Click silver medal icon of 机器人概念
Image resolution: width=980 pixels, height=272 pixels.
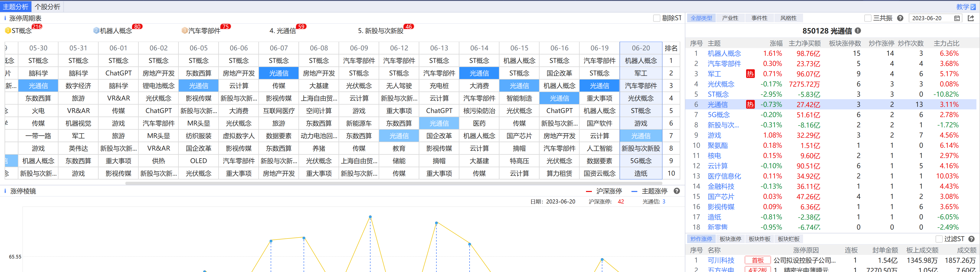point(96,30)
